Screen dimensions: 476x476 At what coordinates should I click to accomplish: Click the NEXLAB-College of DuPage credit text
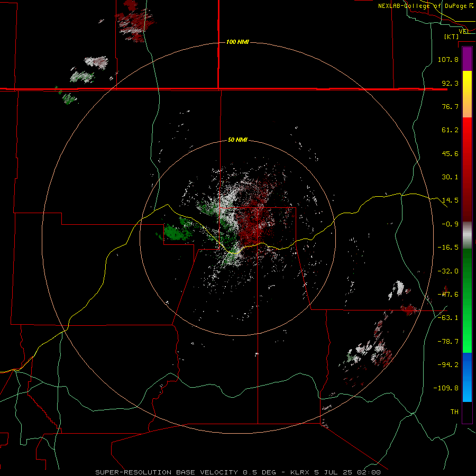426,6
